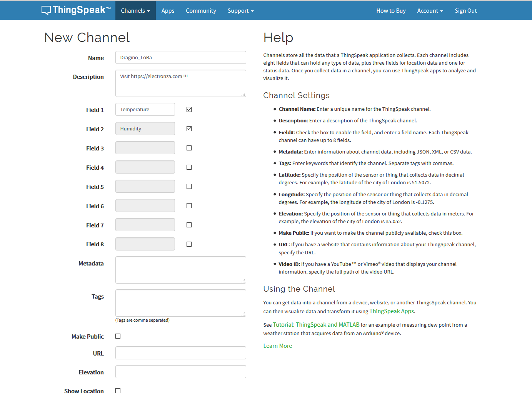The width and height of the screenshot is (532, 399).
Task: Open the How to Buy page
Action: click(391, 10)
